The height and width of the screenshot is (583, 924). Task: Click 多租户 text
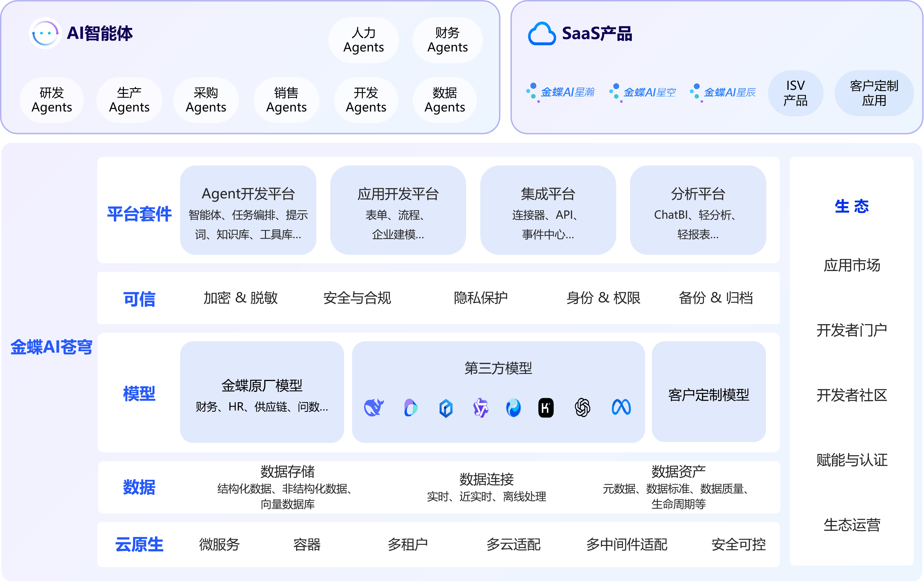point(407,544)
